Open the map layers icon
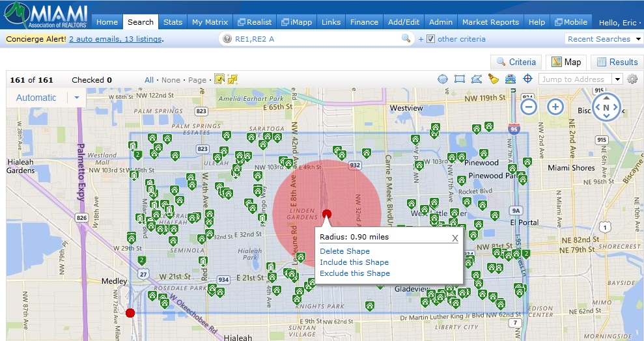This screenshot has height=341, width=644. [x=511, y=79]
